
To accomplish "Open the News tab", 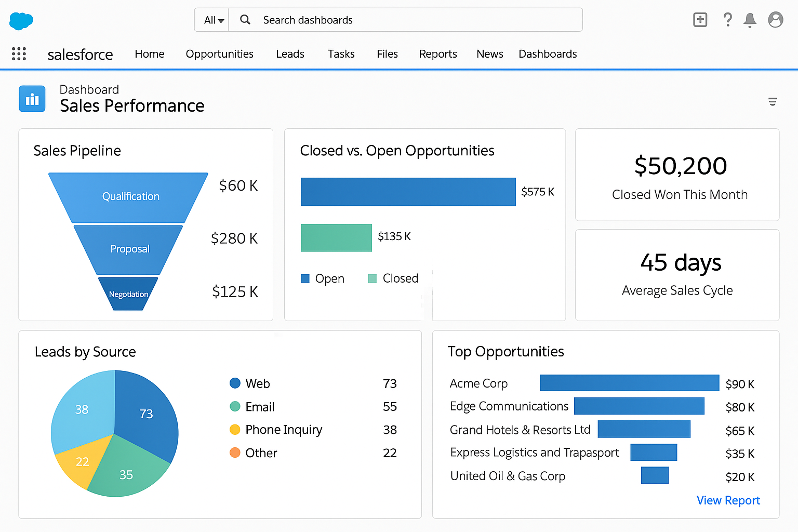I will point(490,54).
